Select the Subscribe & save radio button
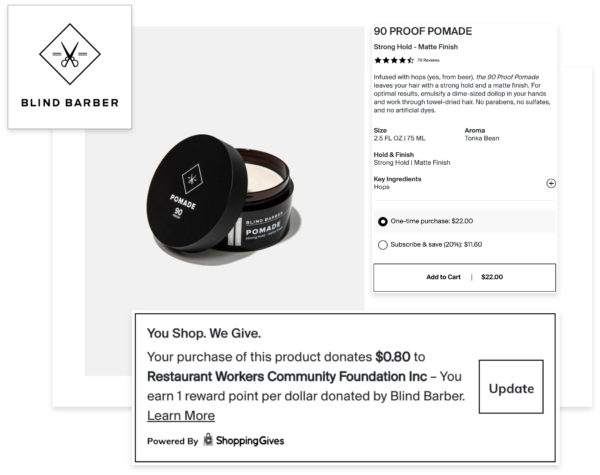The height and width of the screenshot is (475, 600). (x=383, y=245)
